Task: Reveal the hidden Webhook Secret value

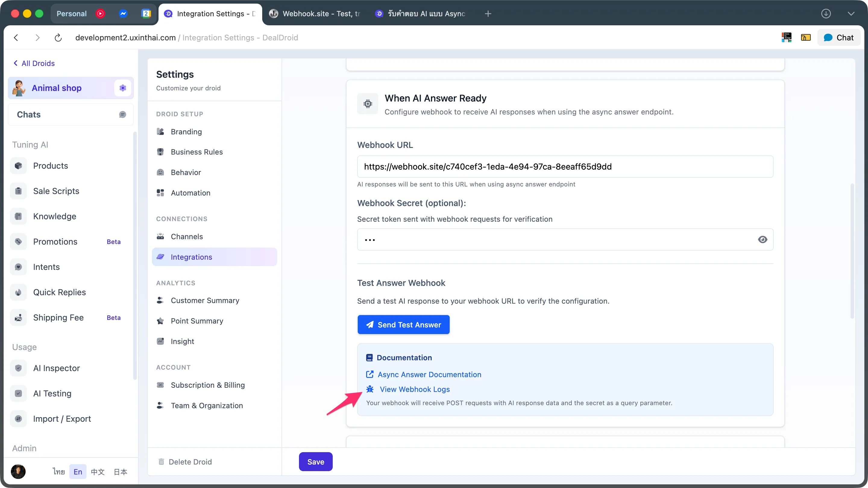Action: coord(763,239)
